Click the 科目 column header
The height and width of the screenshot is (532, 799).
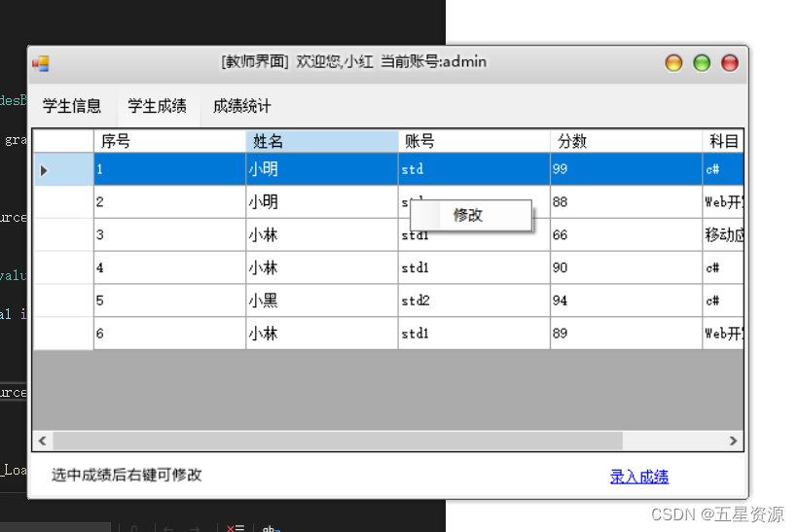723,141
